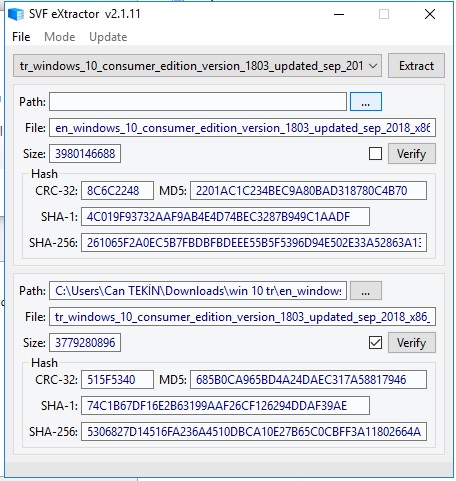Select the MD5 value starting with 2201AC1C

(x=308, y=191)
